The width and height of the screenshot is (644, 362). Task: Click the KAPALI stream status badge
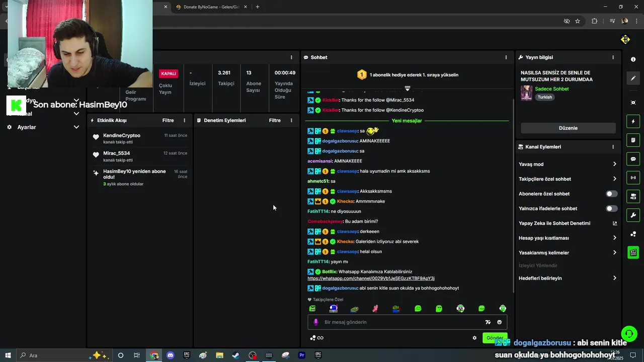[169, 73]
